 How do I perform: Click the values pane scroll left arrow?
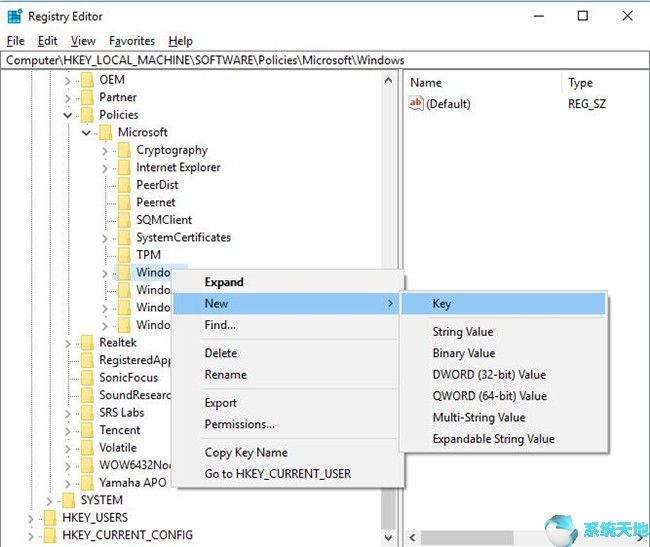pyautogui.click(x=412, y=538)
